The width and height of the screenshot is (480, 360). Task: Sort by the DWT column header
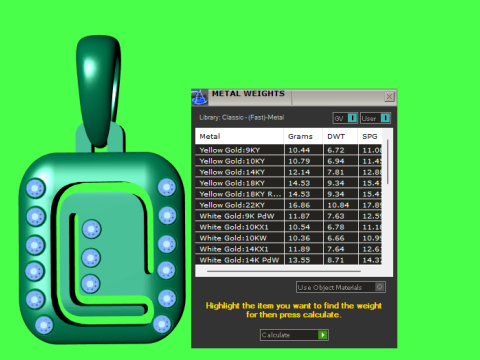(x=340, y=136)
